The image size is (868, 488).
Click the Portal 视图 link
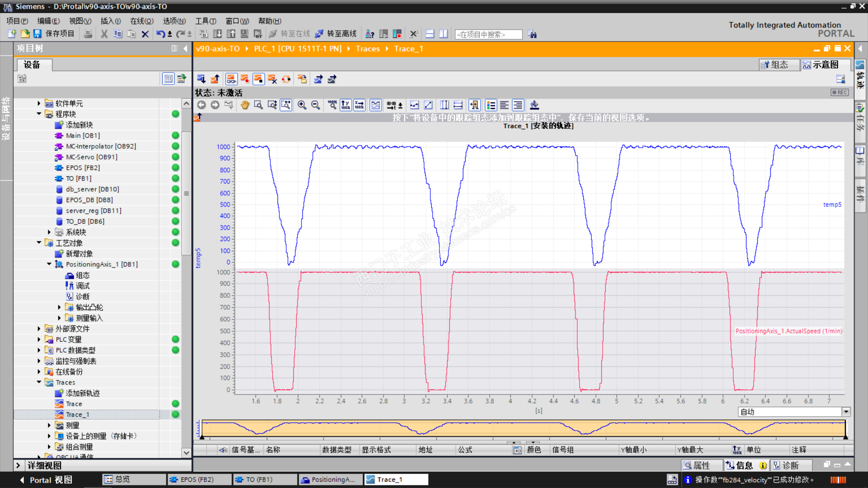50,479
